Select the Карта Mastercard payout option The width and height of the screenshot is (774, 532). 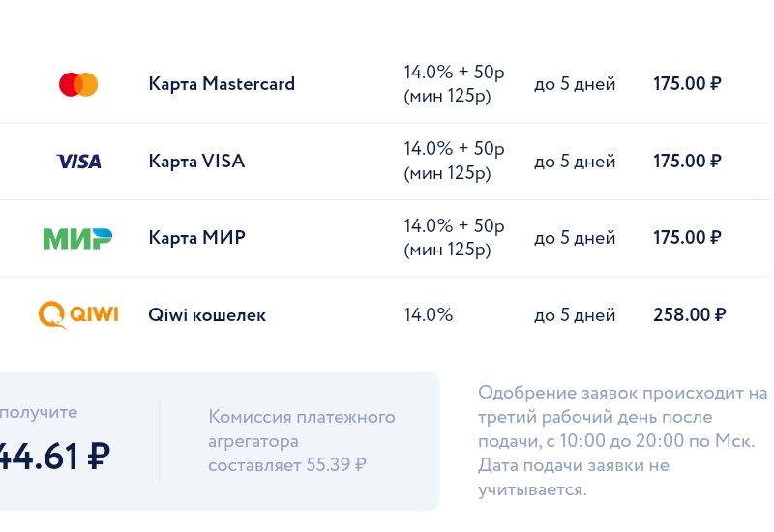[222, 84]
